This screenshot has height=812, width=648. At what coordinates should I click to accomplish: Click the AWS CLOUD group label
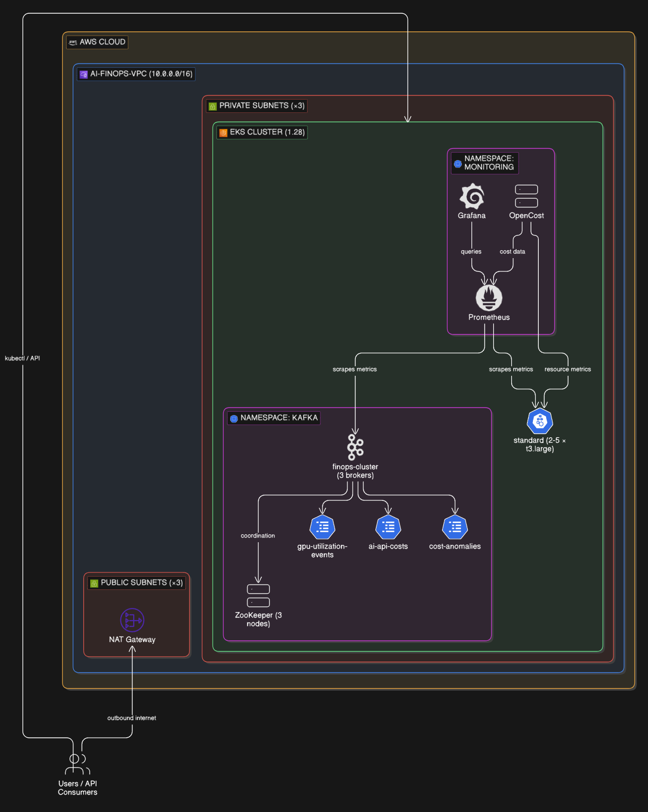click(x=97, y=42)
